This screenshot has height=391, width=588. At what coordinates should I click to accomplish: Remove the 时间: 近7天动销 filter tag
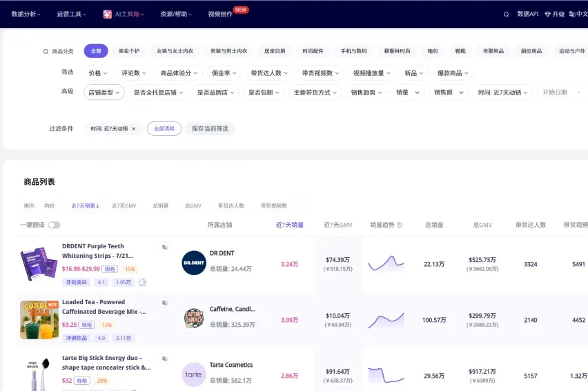133,128
